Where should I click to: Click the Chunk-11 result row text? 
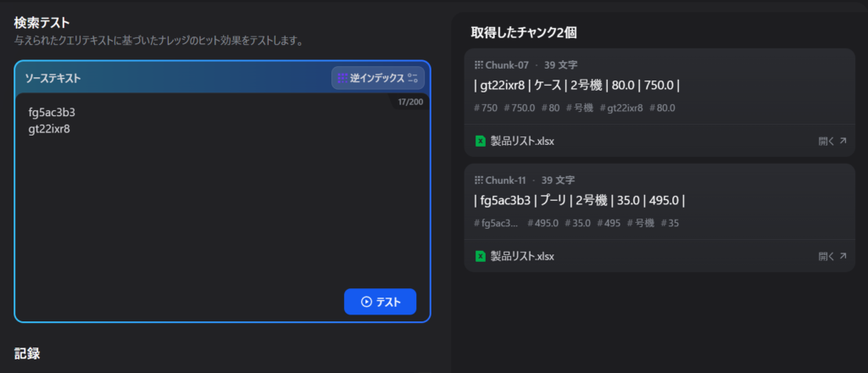[579, 201]
